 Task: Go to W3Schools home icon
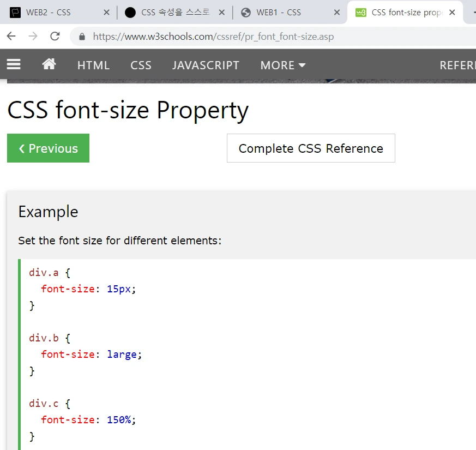(x=49, y=64)
